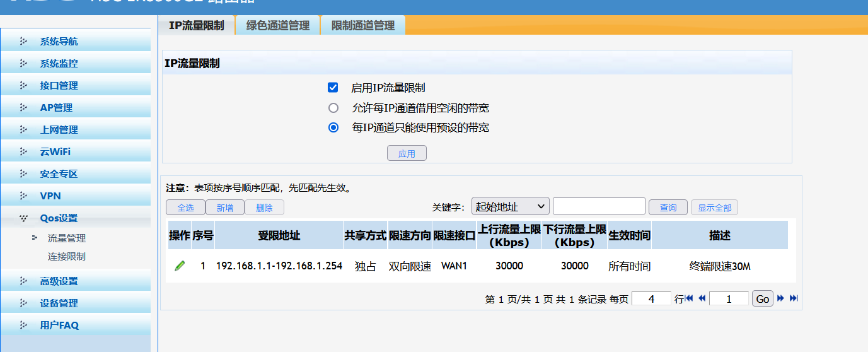
Task: Click the 受限地址 column header
Action: [279, 235]
